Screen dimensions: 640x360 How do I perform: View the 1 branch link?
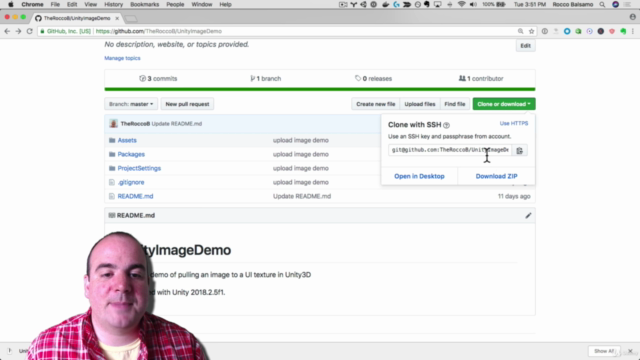(x=266, y=78)
